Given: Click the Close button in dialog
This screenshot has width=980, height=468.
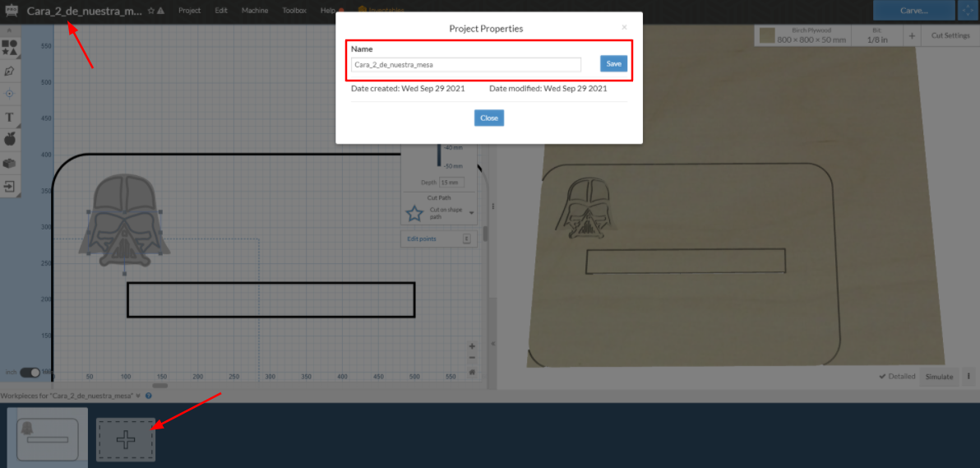Looking at the screenshot, I should tap(488, 118).
